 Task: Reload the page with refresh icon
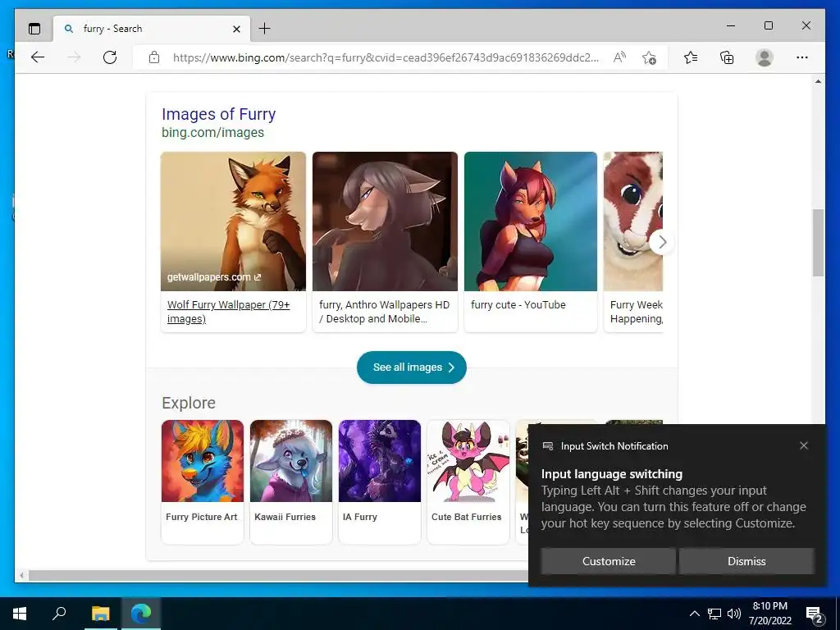click(110, 57)
